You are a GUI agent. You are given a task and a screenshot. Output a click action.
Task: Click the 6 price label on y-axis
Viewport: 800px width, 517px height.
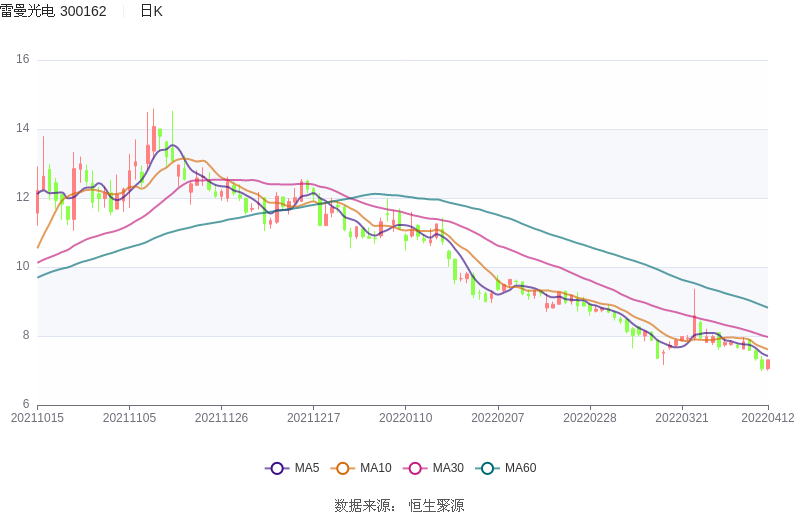tap(26, 404)
